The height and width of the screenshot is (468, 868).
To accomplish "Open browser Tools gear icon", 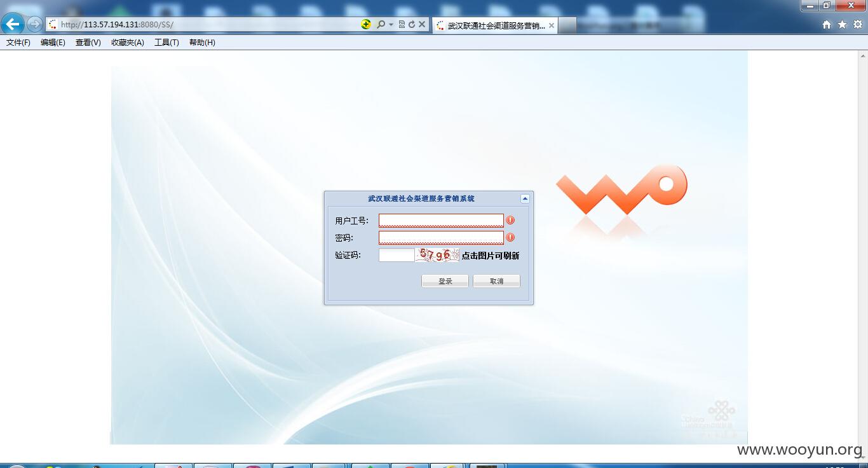I will pos(858,24).
